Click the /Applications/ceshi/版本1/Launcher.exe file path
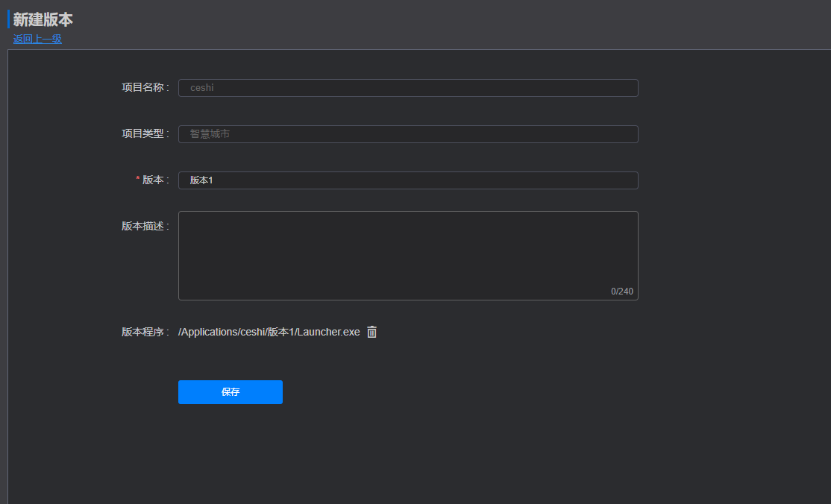831x504 pixels. [269, 332]
